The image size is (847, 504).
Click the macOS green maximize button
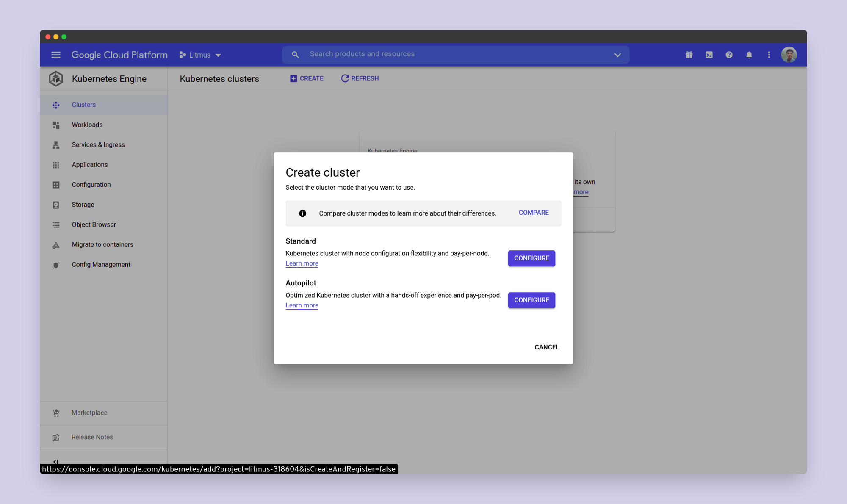coord(64,37)
